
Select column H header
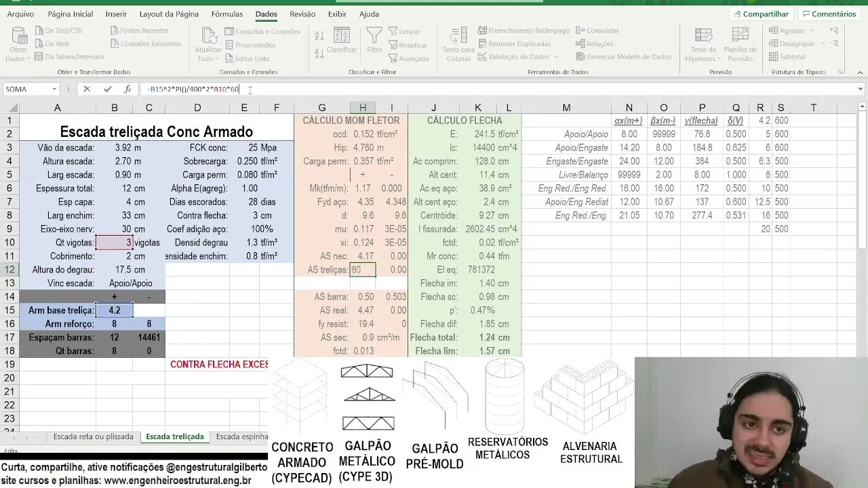pyautogui.click(x=363, y=108)
